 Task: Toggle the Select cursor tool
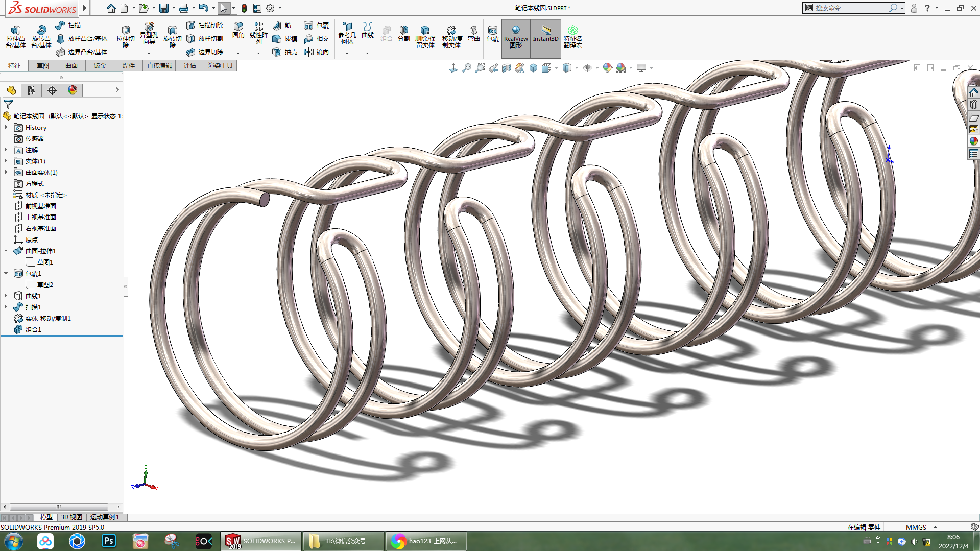(223, 8)
